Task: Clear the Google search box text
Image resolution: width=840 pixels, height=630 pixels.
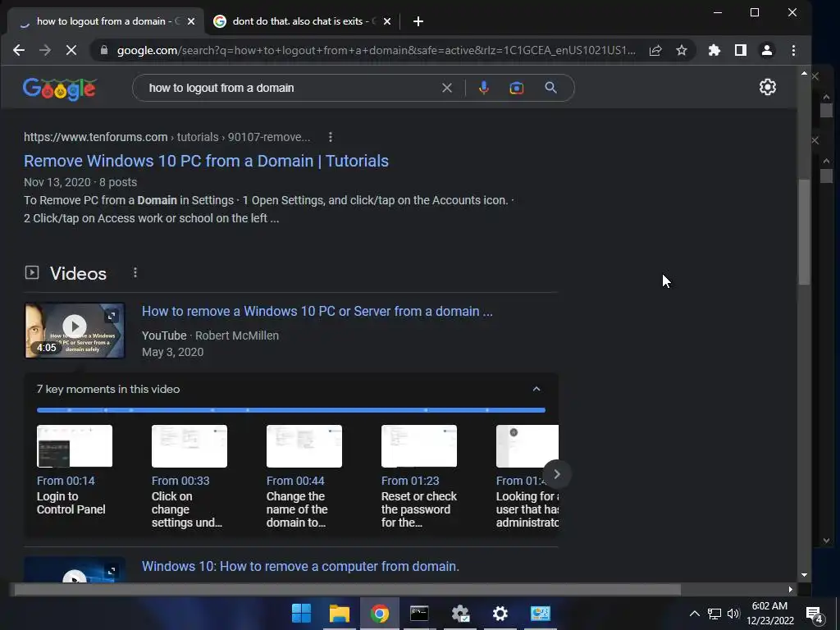Action: pyautogui.click(x=447, y=88)
